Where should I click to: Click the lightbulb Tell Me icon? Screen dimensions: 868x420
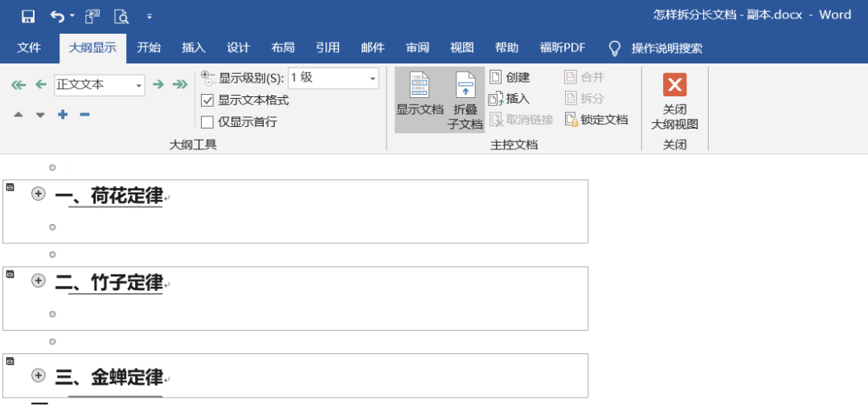(615, 49)
